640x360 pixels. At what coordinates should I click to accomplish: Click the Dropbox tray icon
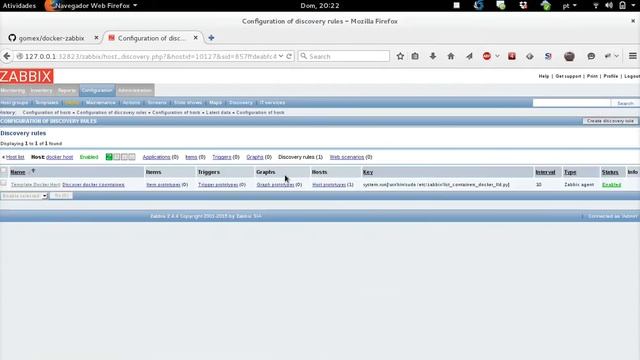pos(523,5)
